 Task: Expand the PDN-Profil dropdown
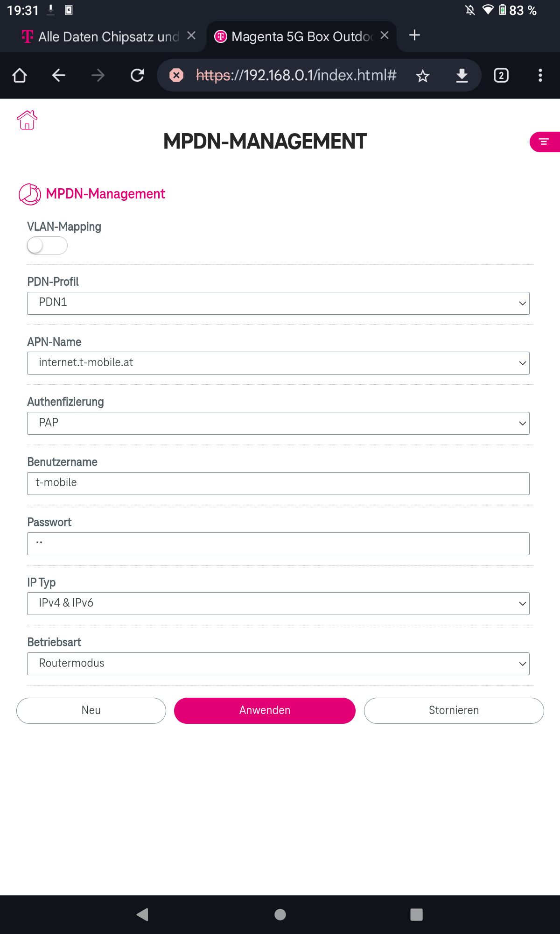[278, 304]
